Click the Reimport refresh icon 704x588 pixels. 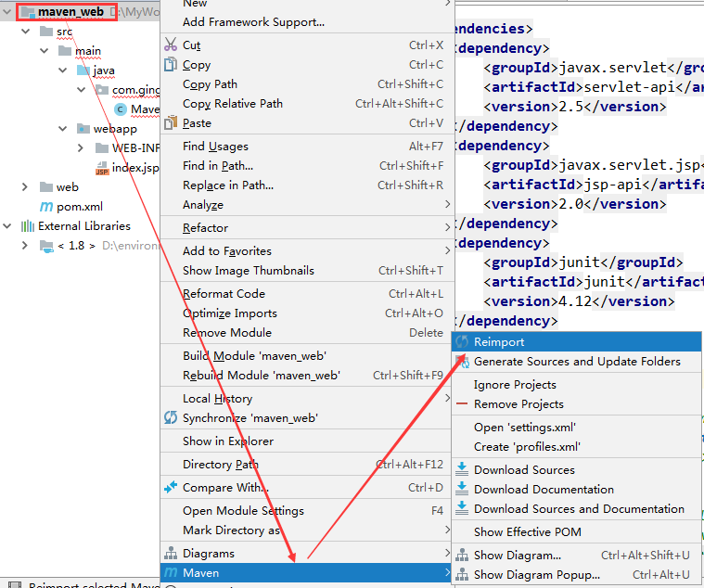[x=462, y=341]
